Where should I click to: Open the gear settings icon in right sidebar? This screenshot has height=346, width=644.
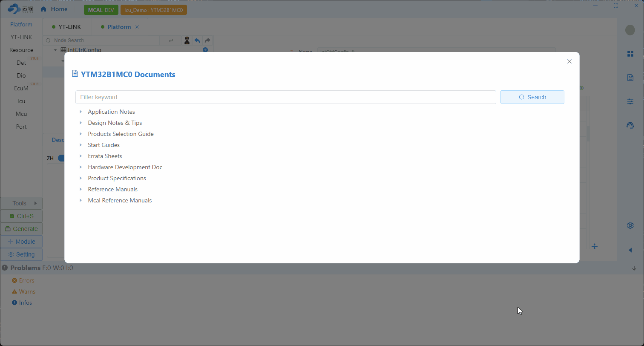(630, 225)
